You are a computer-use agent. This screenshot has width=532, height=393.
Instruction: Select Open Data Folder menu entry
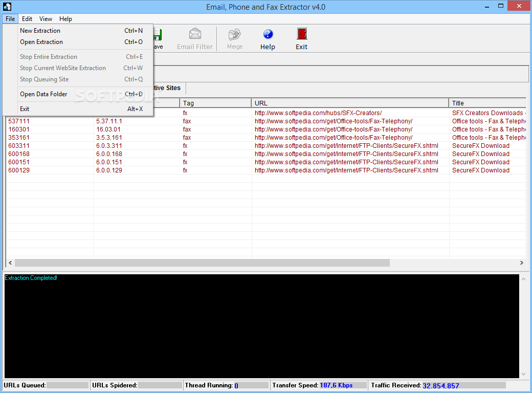(81, 94)
